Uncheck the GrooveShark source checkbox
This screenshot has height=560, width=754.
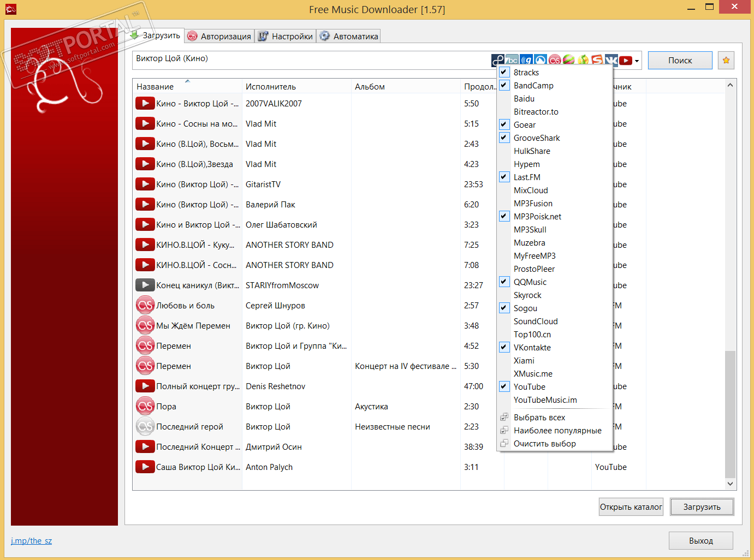coord(504,138)
